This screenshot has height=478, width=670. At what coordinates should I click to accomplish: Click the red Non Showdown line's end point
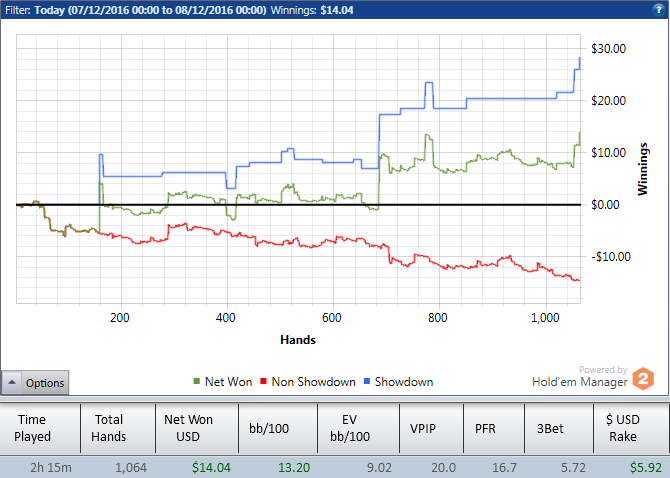579,280
